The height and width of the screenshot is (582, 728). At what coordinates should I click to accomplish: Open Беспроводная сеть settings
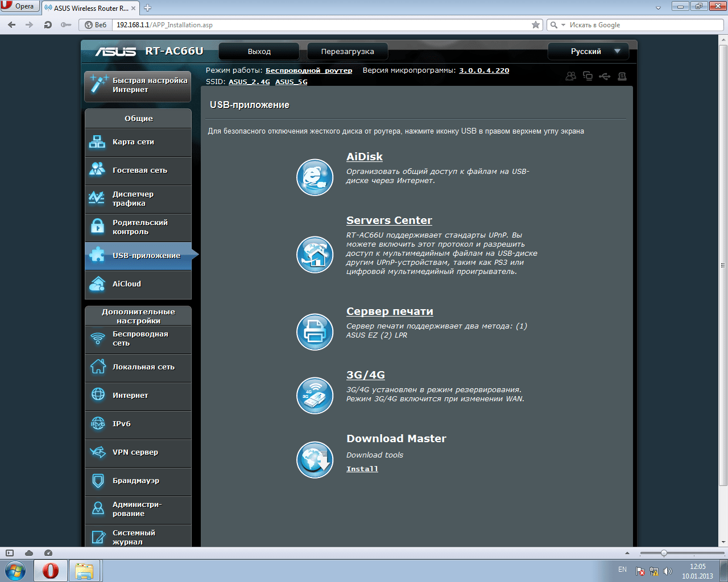pos(138,339)
